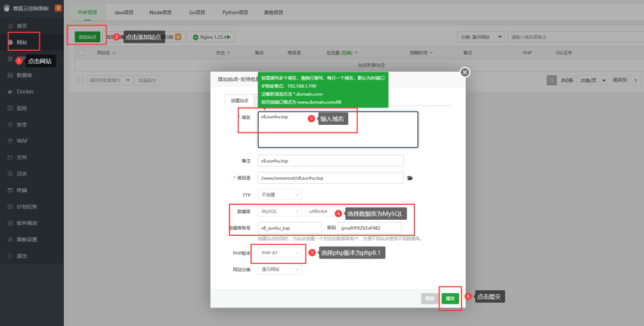Sort by 网站名 column header
Viewport: 644px width, 326px height.
click(106, 53)
